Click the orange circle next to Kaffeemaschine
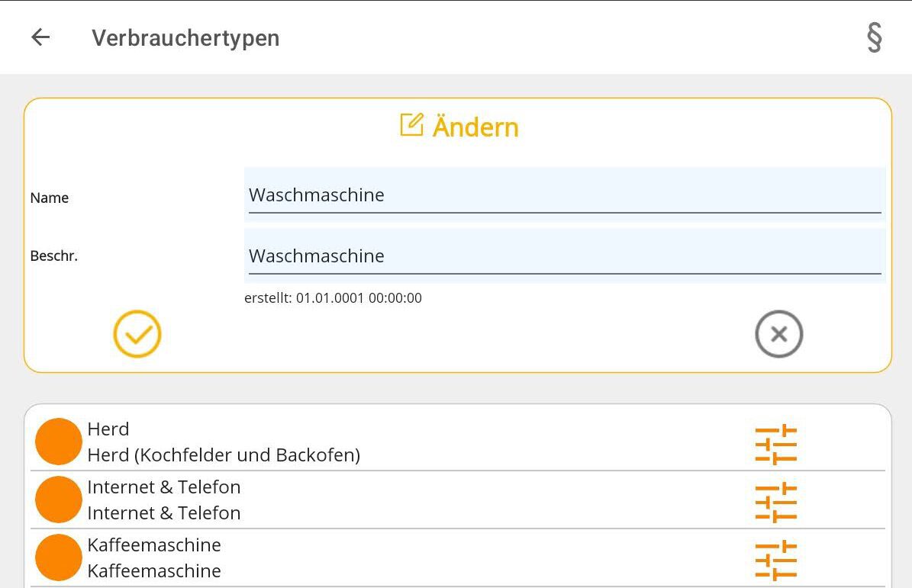The image size is (912, 588). (59, 557)
